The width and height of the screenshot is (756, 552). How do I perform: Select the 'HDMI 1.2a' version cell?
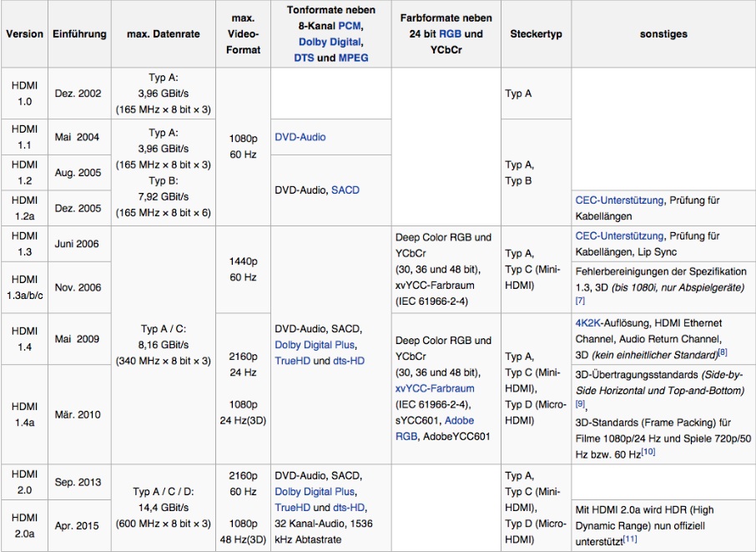click(24, 208)
